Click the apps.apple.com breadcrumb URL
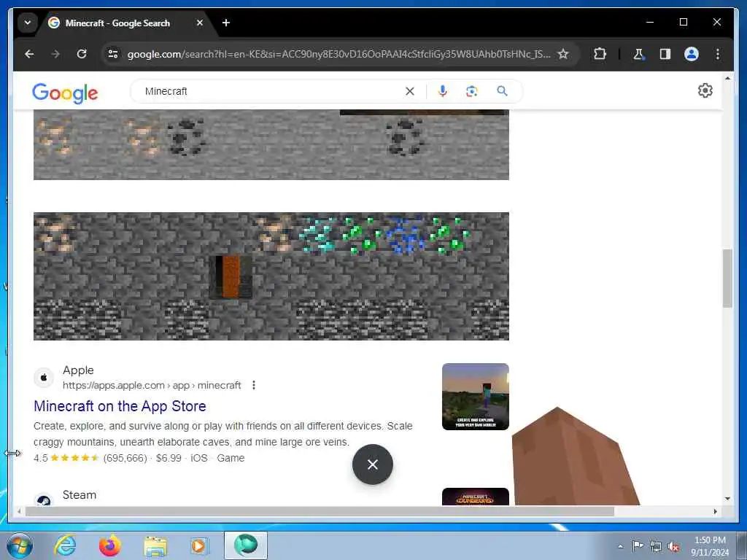747x560 pixels. click(x=152, y=385)
